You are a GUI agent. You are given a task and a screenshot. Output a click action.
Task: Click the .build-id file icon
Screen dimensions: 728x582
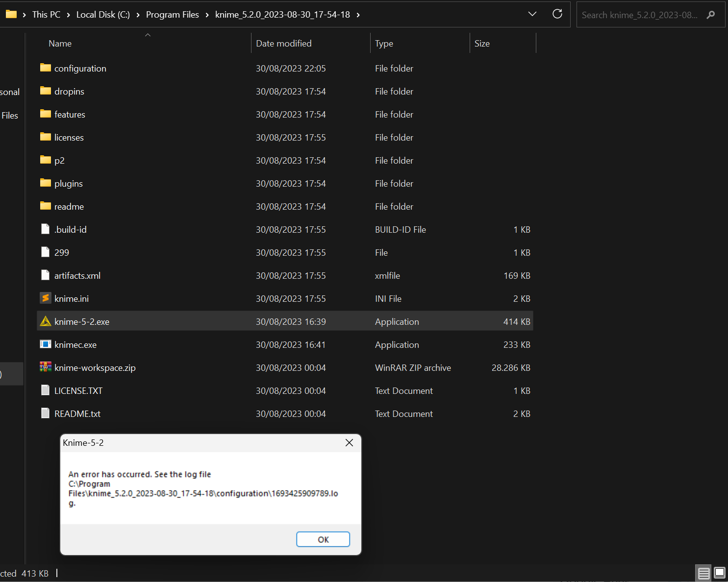46,229
